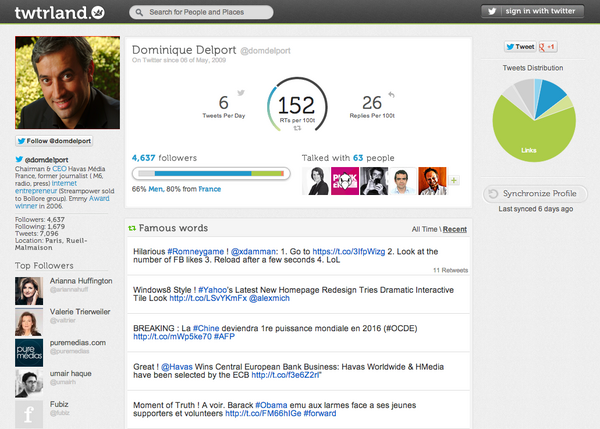This screenshot has height=429, width=600.
Task: Sign in with Twitter button
Action: pyautogui.click(x=532, y=11)
